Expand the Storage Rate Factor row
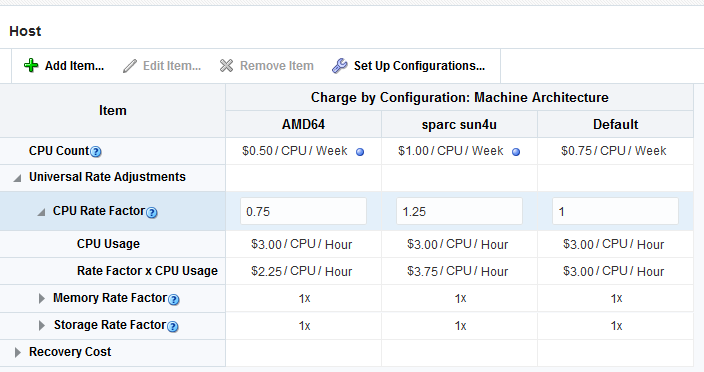704x372 pixels. (41, 325)
